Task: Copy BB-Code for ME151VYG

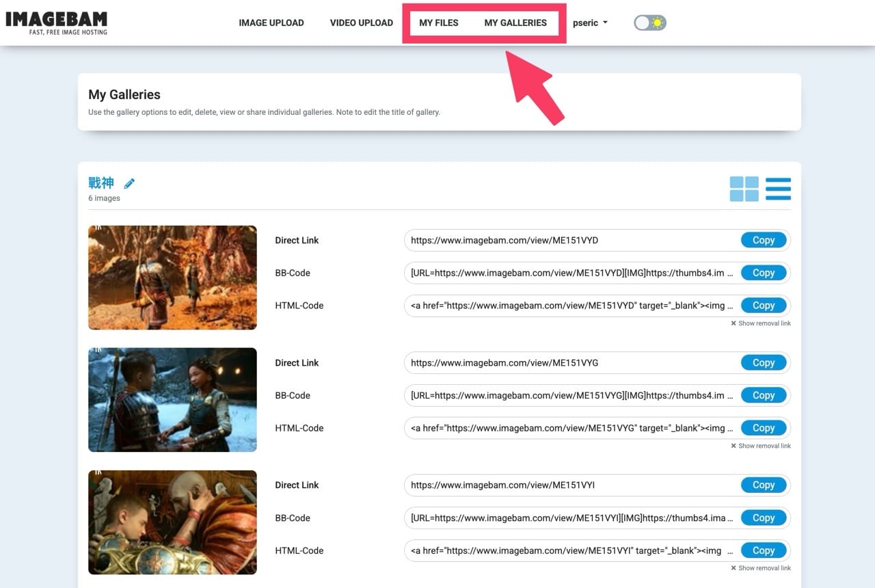Action: click(764, 395)
